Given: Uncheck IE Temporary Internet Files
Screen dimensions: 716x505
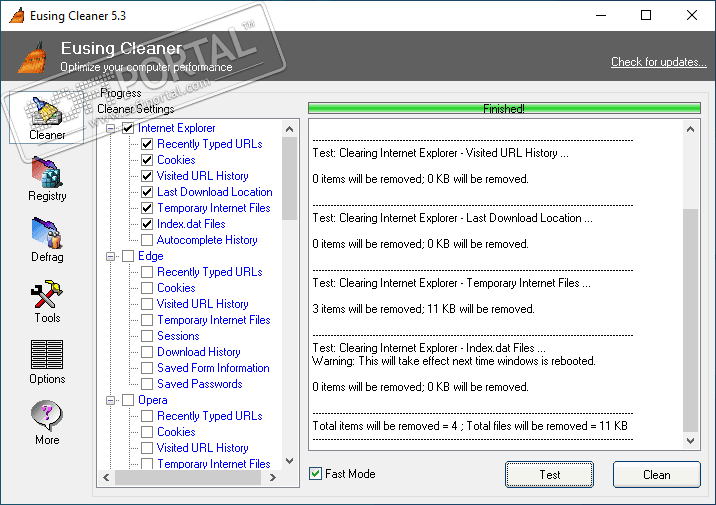Looking at the screenshot, I should [x=147, y=208].
